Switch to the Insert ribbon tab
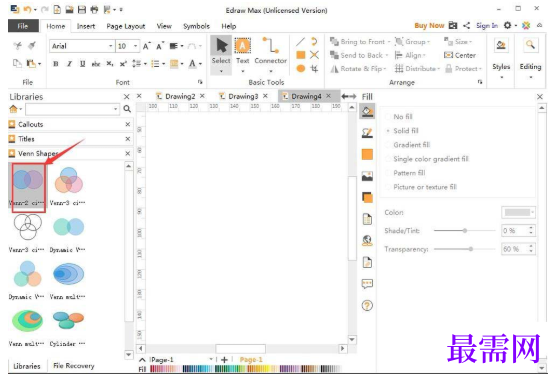The height and width of the screenshot is (380, 559). point(86,26)
